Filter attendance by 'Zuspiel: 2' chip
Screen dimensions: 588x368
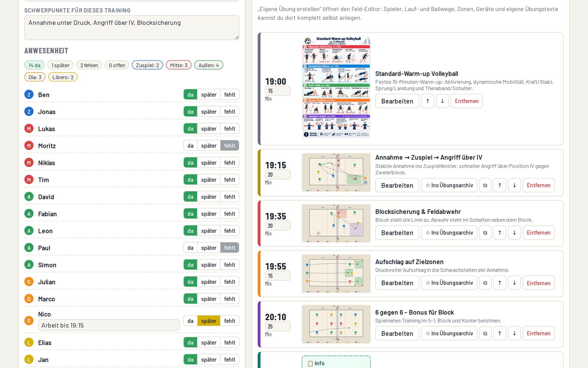pos(147,65)
